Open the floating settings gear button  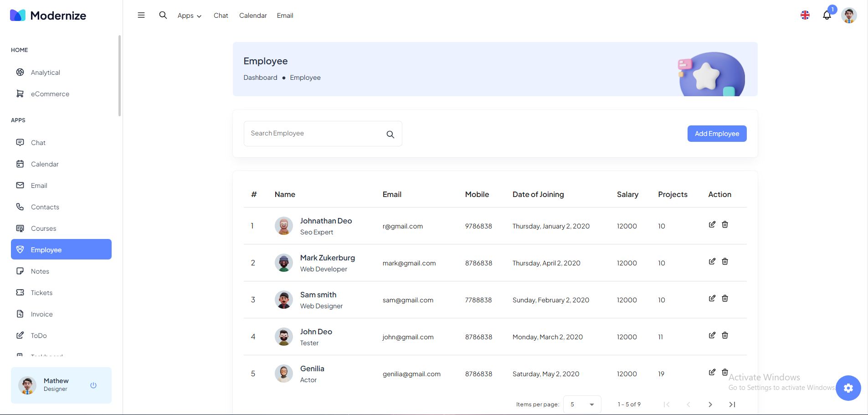(x=848, y=388)
